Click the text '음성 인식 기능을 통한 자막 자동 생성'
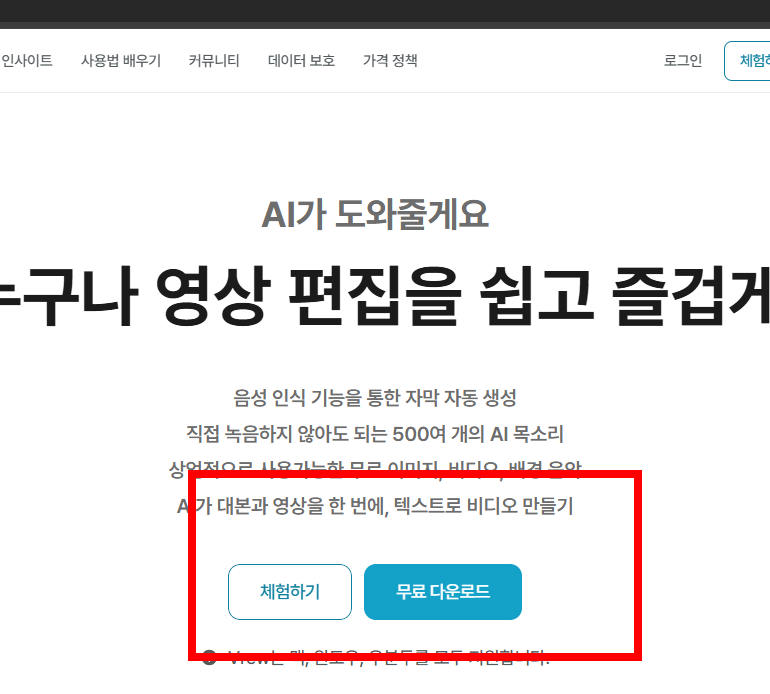This screenshot has height=694, width=770. (x=375, y=398)
